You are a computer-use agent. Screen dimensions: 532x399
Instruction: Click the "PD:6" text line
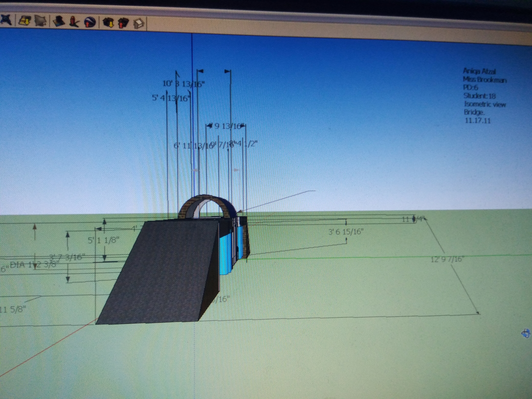click(470, 88)
